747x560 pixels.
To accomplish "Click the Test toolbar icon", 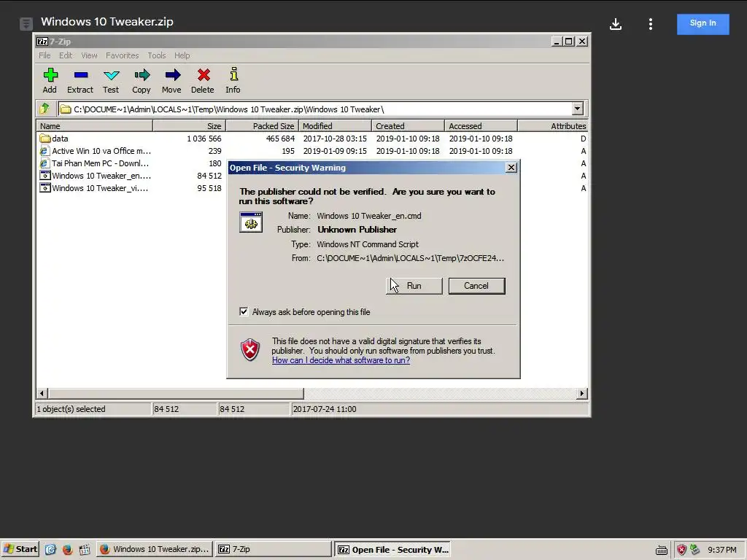I will coord(111,75).
